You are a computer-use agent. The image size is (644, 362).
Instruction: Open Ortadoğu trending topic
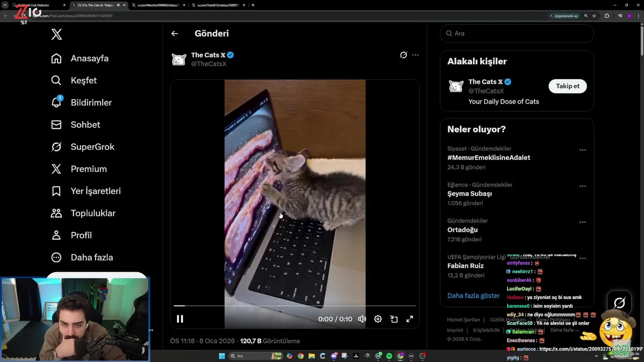point(462,230)
